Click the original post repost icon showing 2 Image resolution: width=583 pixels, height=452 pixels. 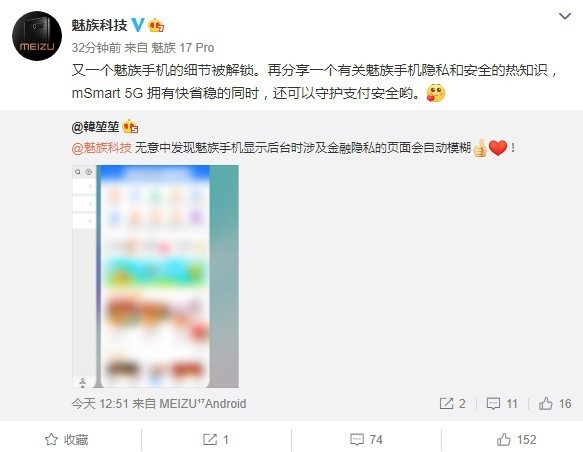click(452, 404)
